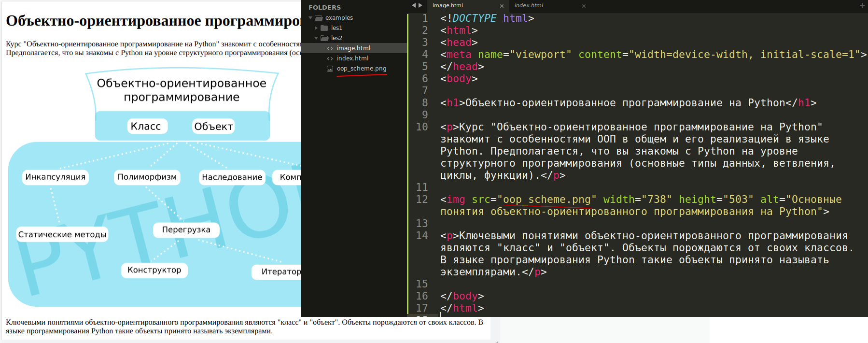The width and height of the screenshot is (868, 343).
Task: Click the Инкапсуляция label in the diagram
Action: click(56, 177)
